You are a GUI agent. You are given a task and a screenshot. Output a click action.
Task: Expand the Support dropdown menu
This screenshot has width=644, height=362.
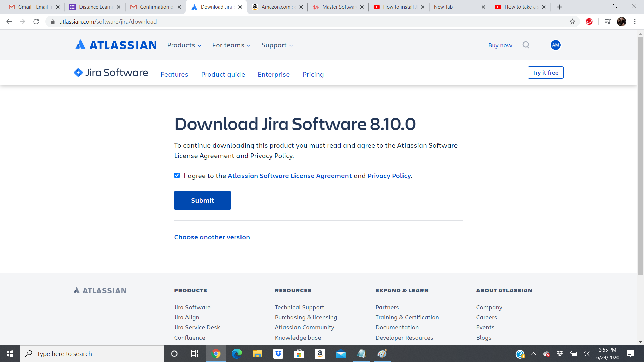tap(277, 45)
